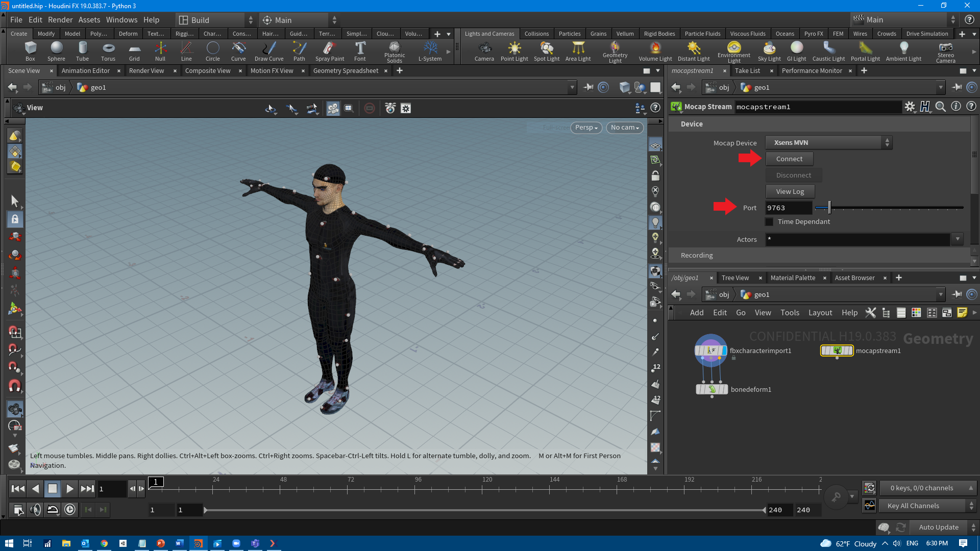The image size is (980, 551).
Task: Jump to the first frame
Action: point(18,489)
